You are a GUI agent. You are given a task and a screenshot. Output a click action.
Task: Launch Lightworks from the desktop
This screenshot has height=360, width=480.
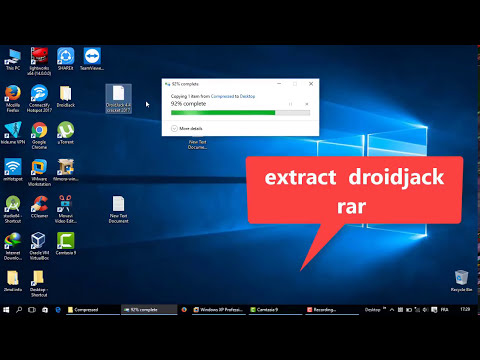click(39, 61)
